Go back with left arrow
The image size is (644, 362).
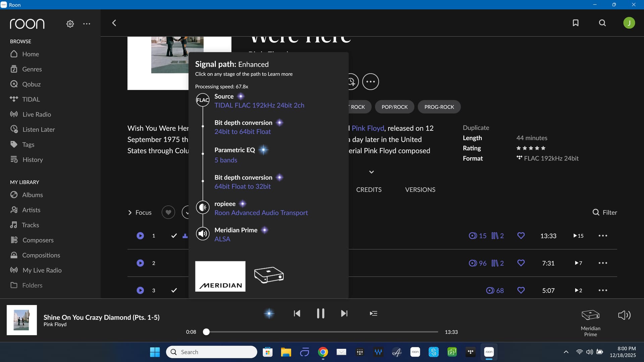click(114, 23)
